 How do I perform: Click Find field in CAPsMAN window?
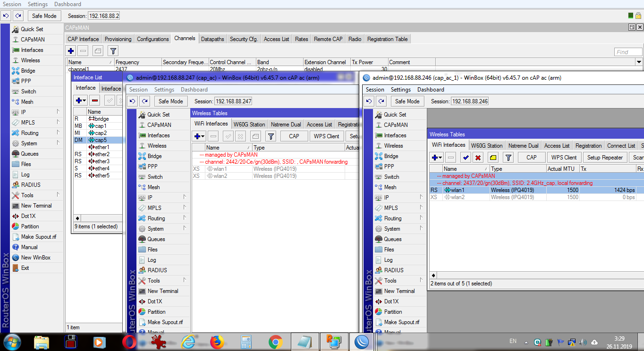coord(628,52)
